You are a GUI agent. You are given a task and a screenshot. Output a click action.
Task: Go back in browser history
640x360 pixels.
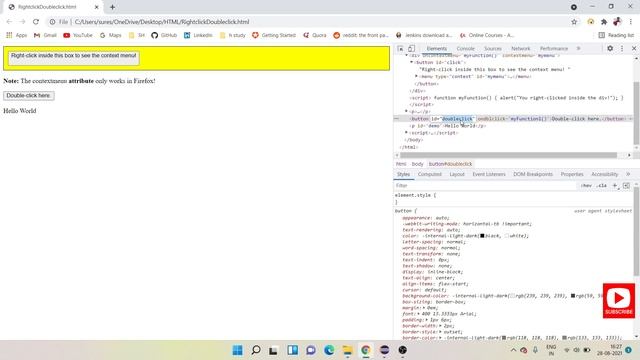9,22
